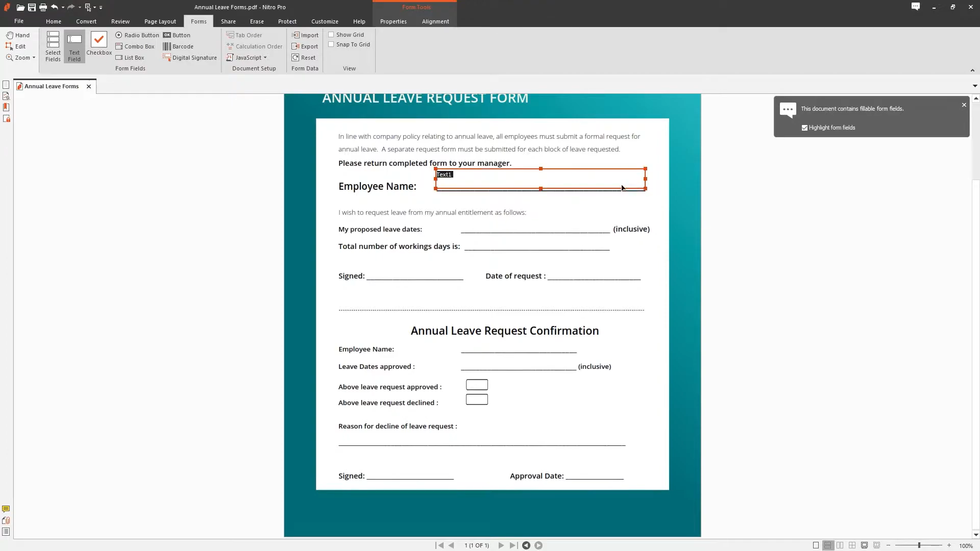980x551 pixels.
Task: Collapse the ribbon with the chevron arrow
Action: tap(972, 70)
